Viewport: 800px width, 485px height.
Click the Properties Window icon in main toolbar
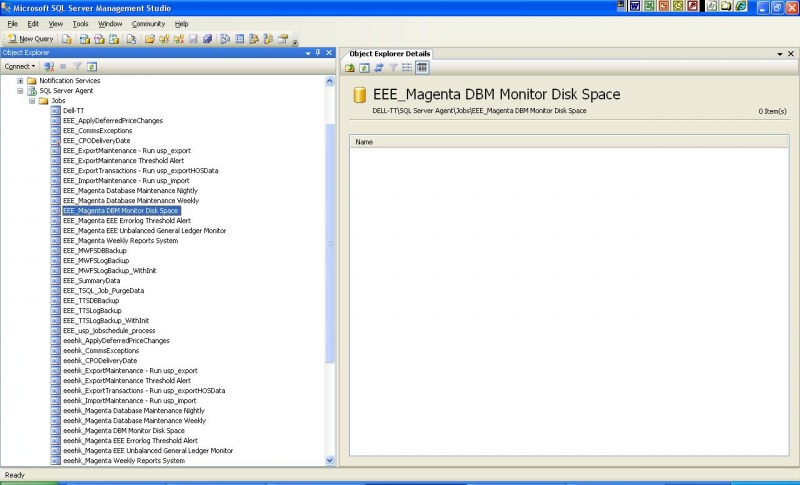(283, 39)
